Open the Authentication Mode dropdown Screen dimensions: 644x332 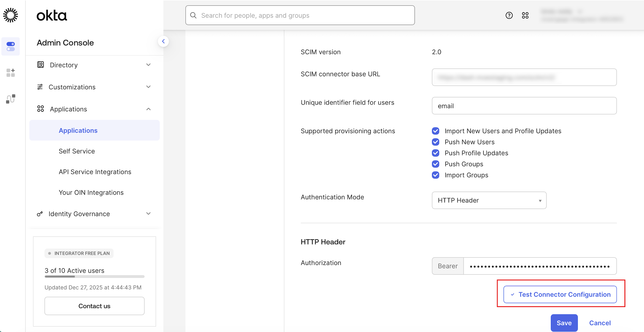(x=489, y=200)
